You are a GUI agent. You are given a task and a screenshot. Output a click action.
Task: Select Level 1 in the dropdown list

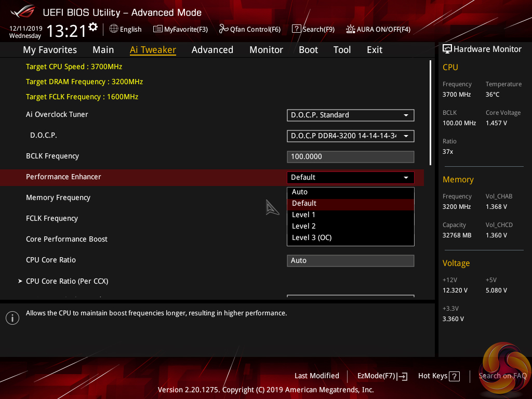click(x=303, y=215)
